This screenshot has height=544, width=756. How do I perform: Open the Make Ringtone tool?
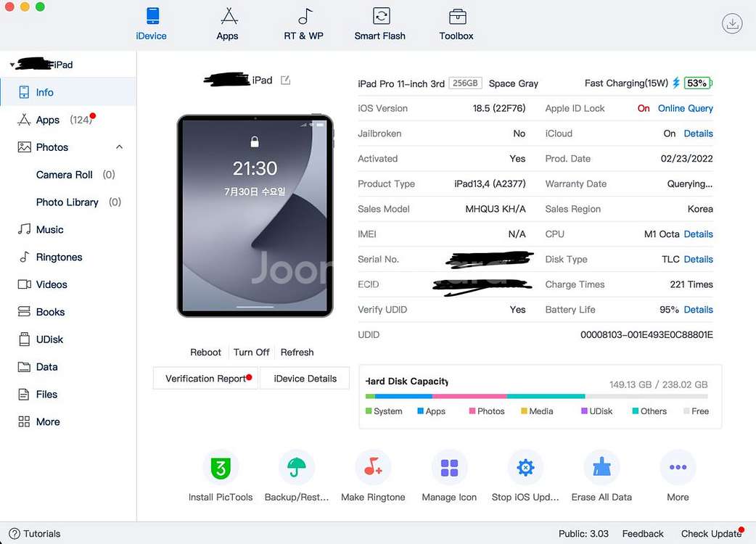373,476
